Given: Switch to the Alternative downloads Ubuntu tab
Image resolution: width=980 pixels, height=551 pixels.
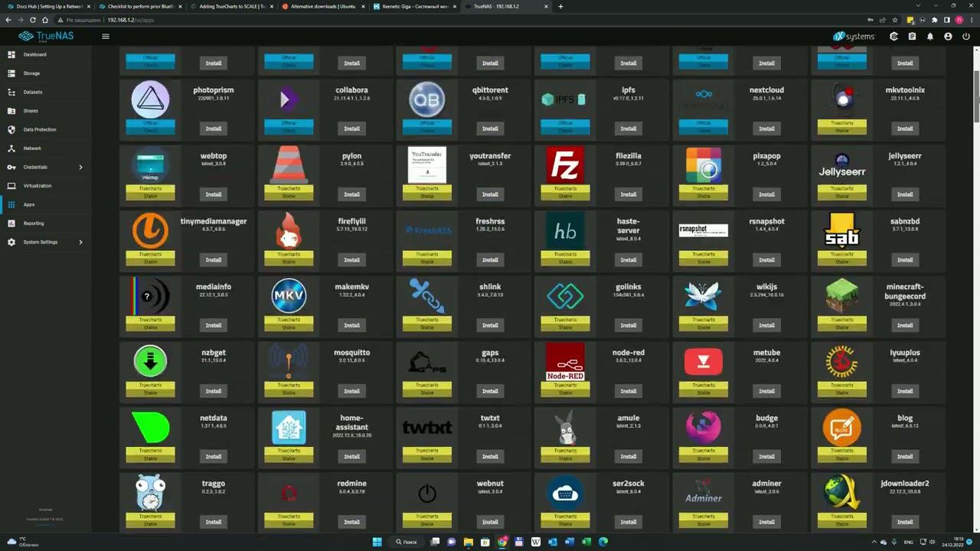Looking at the screenshot, I should [x=322, y=6].
